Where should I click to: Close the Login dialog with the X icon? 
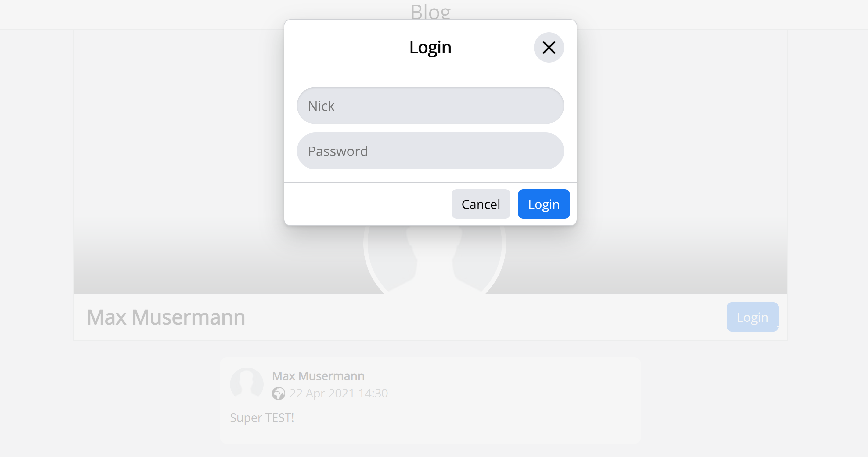(x=549, y=48)
